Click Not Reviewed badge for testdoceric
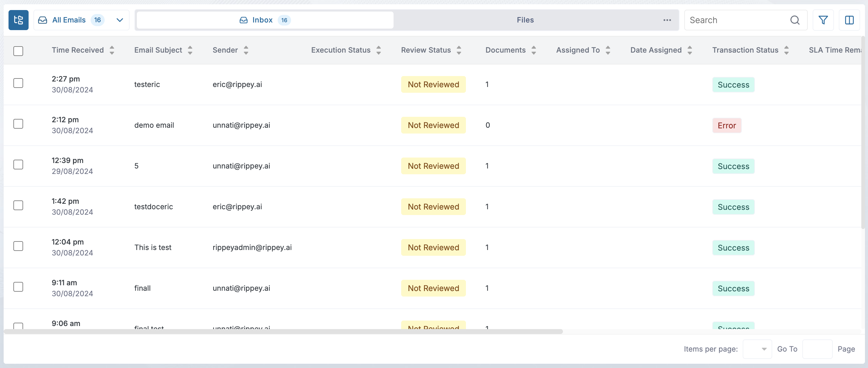This screenshot has width=868, height=368. 433,207
